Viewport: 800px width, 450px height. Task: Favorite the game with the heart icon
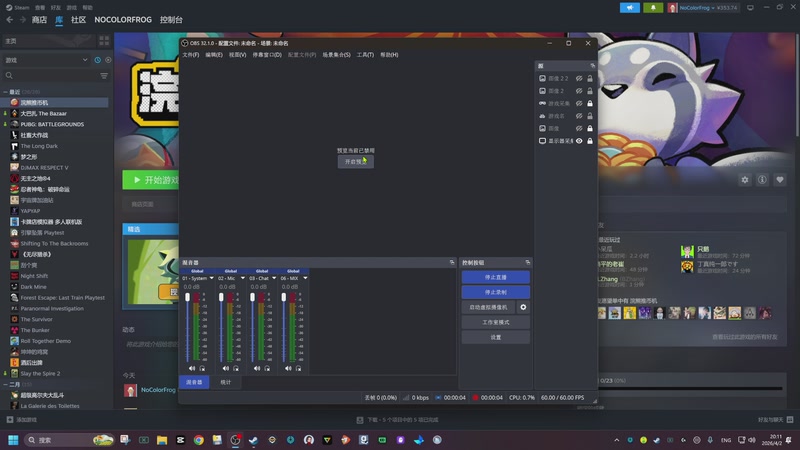click(x=780, y=180)
